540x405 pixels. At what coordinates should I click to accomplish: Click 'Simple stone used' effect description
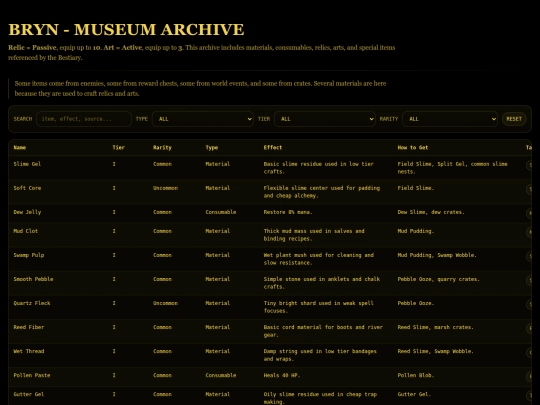[322, 283]
